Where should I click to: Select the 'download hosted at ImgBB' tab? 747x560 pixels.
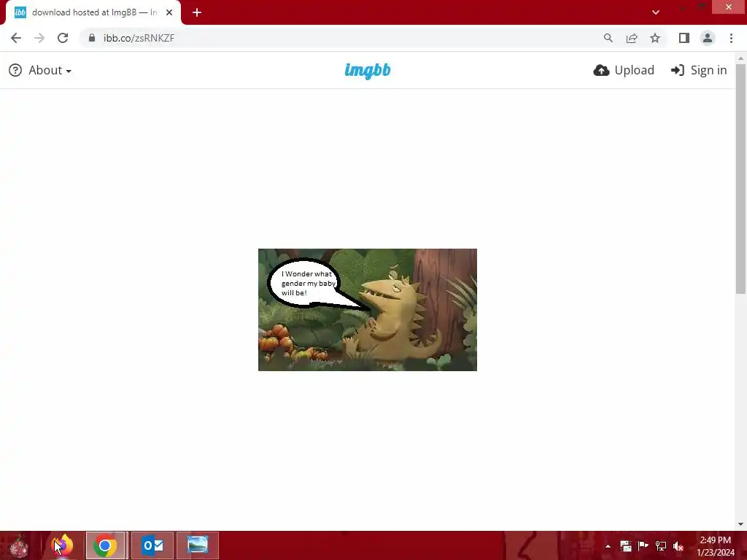(93, 12)
